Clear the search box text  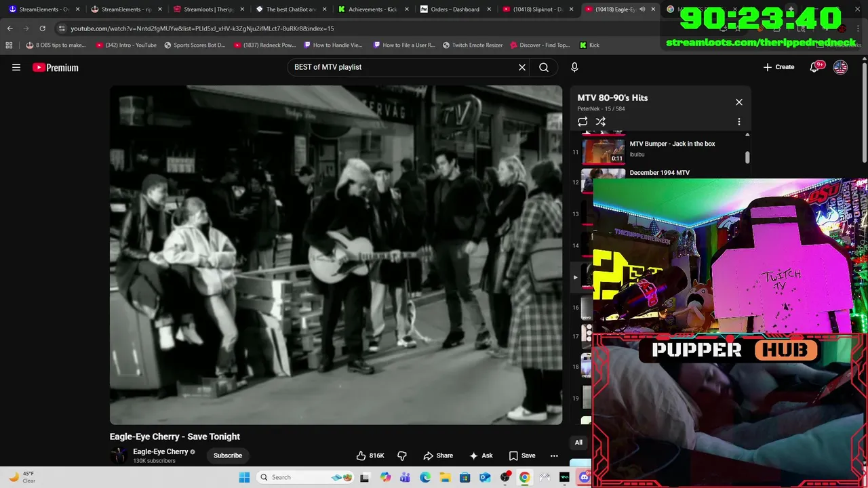click(x=522, y=67)
